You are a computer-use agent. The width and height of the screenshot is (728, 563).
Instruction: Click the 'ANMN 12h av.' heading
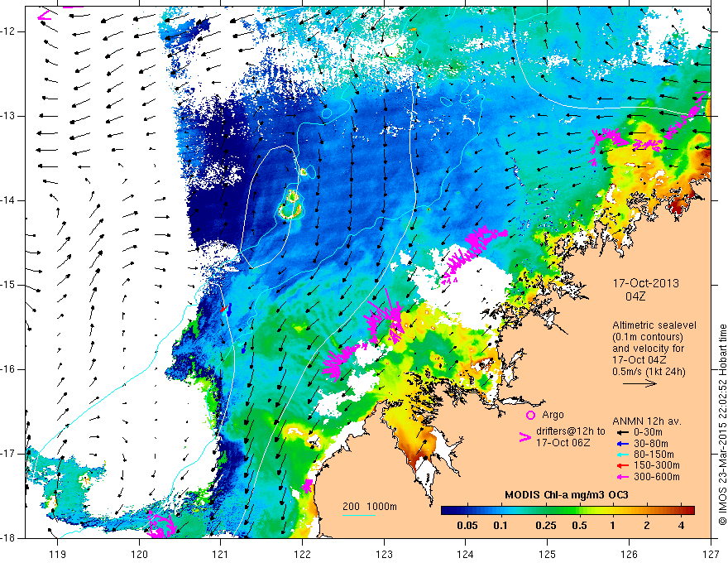[x=647, y=421]
